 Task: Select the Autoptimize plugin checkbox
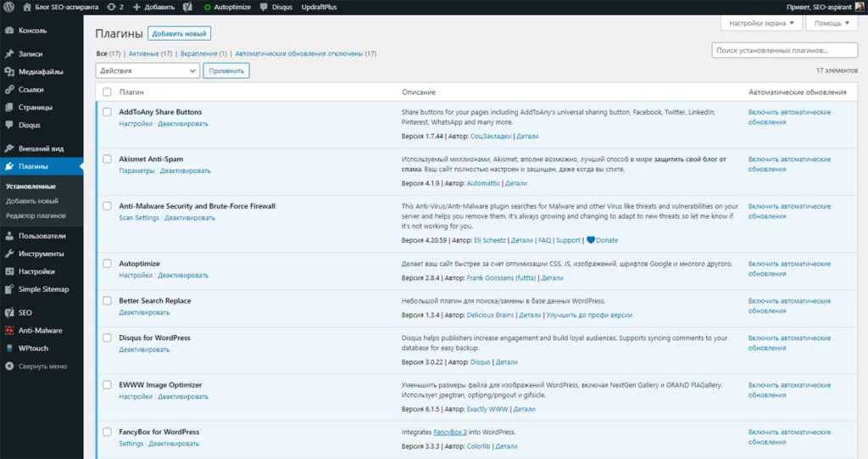point(107,264)
